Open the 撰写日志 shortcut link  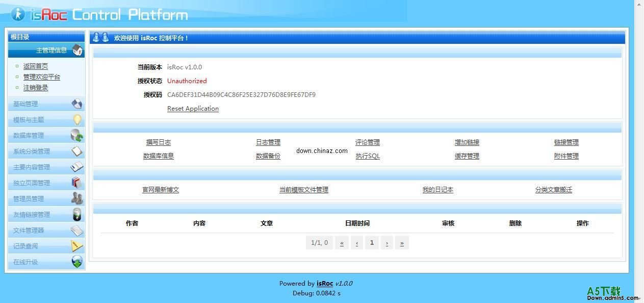pos(159,142)
